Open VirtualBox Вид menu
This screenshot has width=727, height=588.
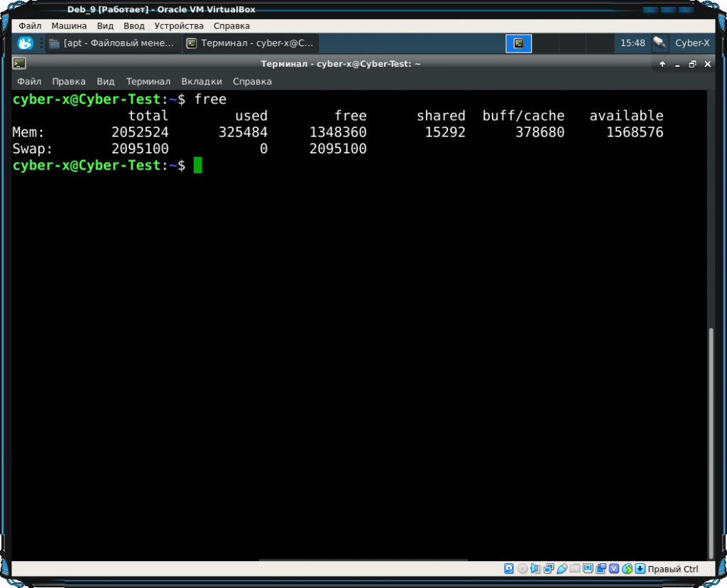(x=105, y=26)
